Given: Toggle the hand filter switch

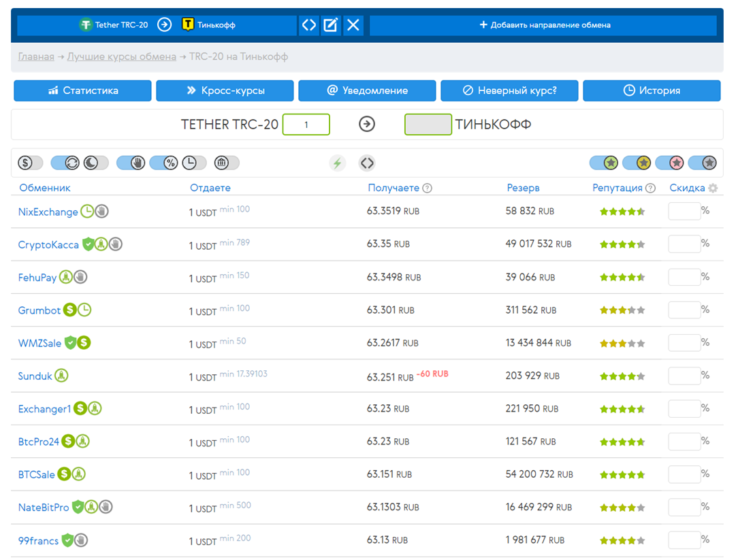Looking at the screenshot, I should (x=131, y=163).
